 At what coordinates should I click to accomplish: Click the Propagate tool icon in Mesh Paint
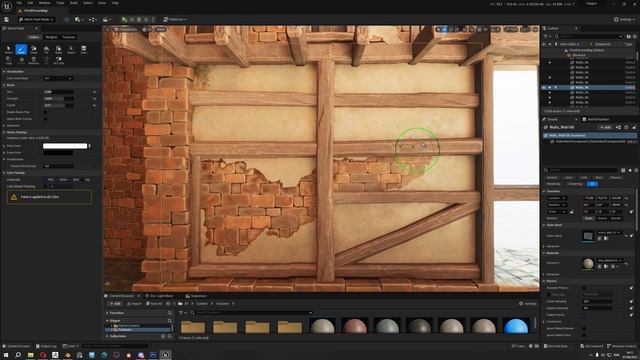(59, 49)
